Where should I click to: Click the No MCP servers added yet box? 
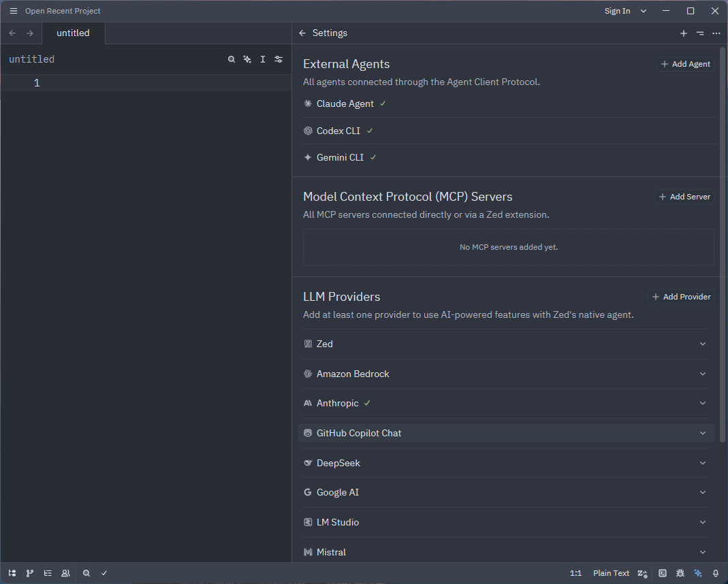pos(509,247)
